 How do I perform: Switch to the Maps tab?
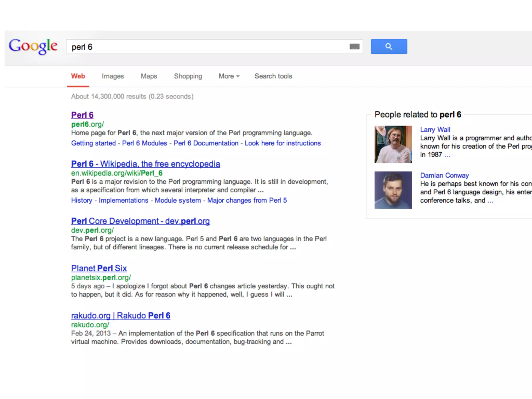[149, 76]
